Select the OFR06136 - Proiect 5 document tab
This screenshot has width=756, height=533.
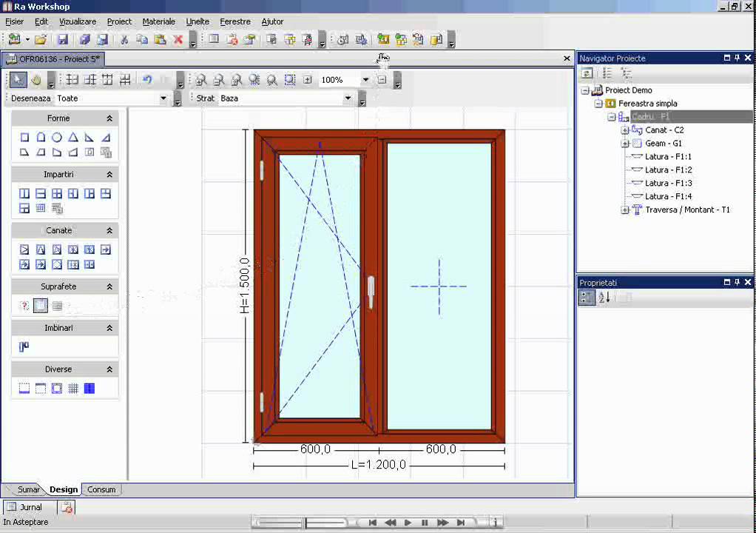coord(53,59)
